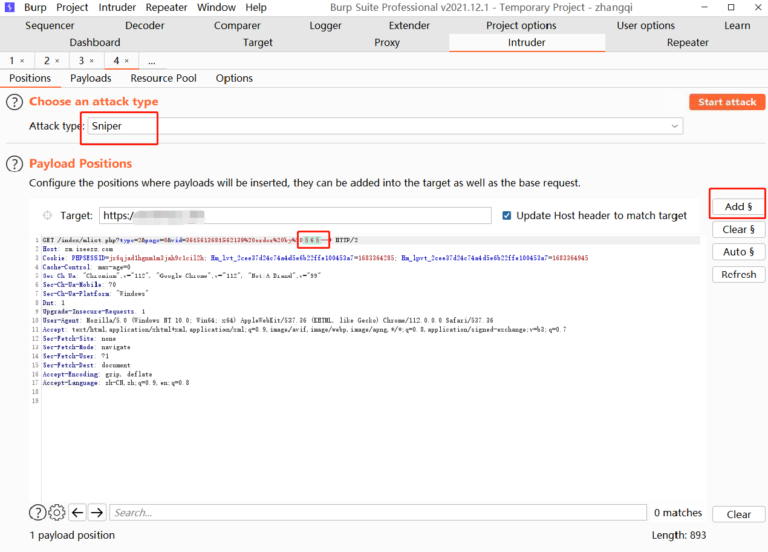
Task: Click the Search input box
Action: (375, 513)
